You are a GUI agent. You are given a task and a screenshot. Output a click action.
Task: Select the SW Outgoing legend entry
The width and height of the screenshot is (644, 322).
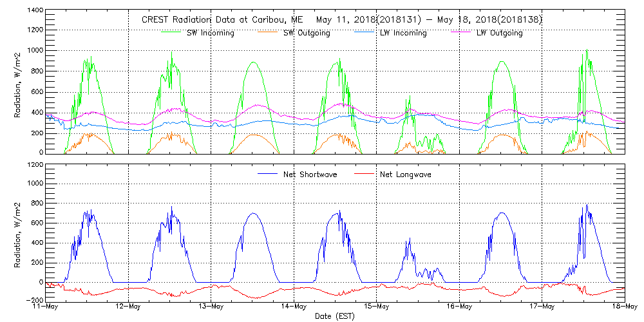click(307, 33)
